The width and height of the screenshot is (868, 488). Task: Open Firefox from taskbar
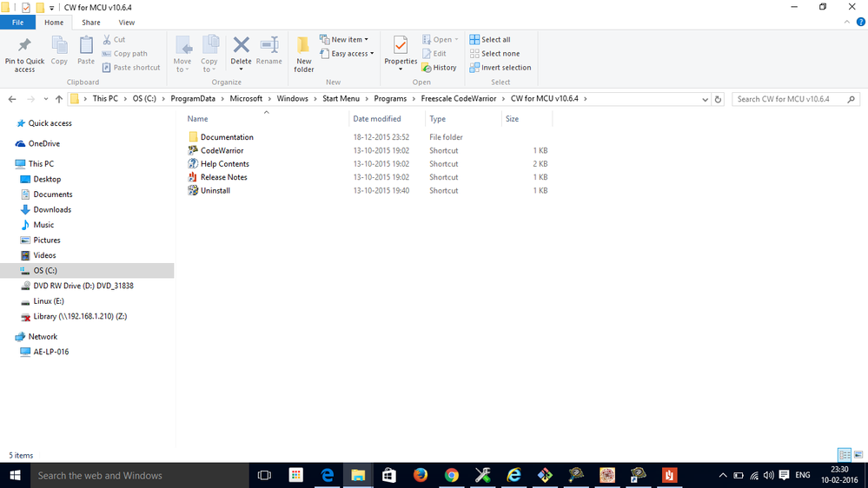coord(421,475)
